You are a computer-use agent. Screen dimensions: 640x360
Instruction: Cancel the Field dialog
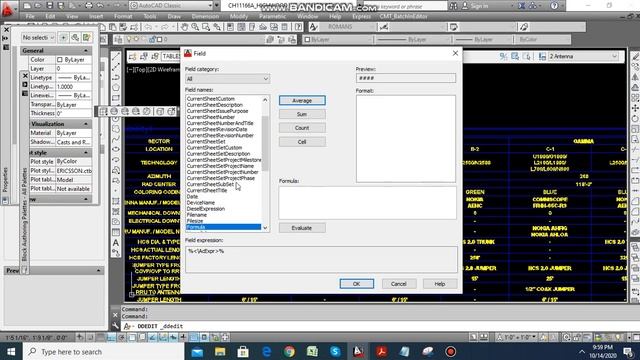click(398, 284)
